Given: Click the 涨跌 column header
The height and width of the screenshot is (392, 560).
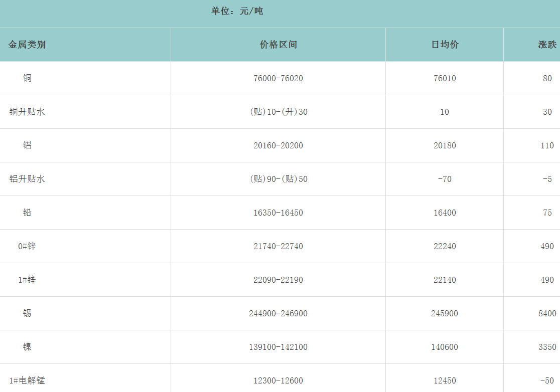Looking at the screenshot, I should [x=547, y=45].
